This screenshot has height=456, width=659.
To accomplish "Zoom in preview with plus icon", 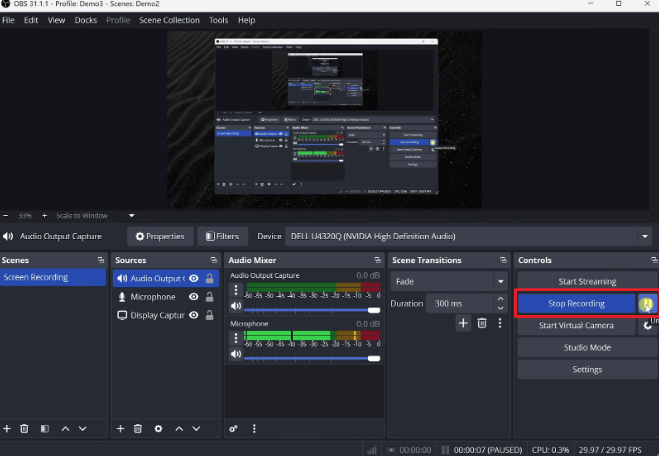I will pyautogui.click(x=45, y=216).
